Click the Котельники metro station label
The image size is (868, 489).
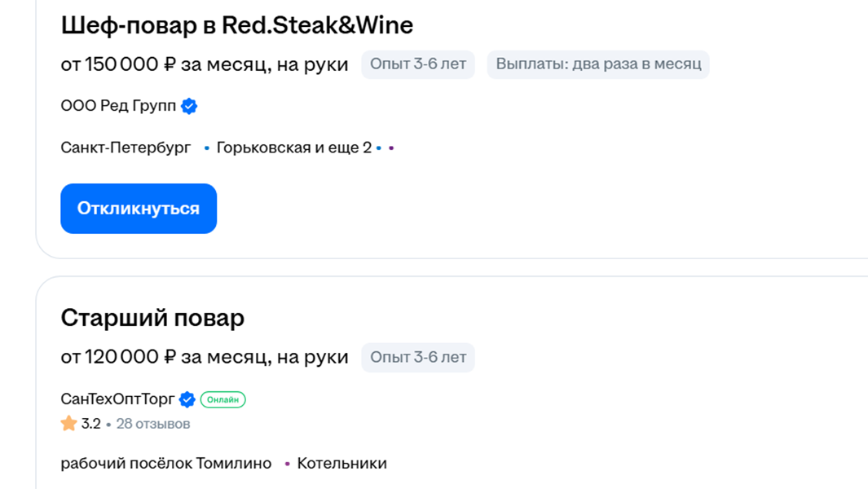tap(341, 464)
